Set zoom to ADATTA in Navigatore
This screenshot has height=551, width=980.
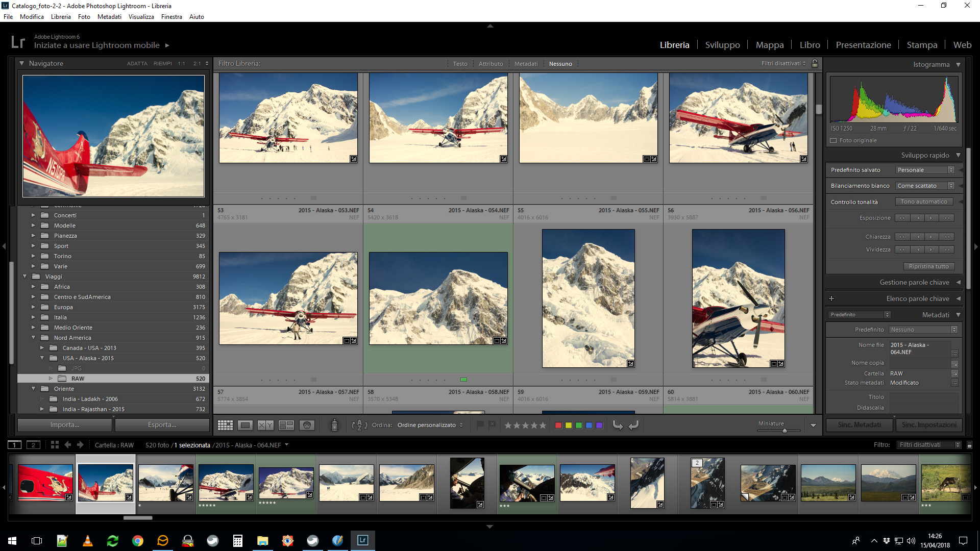click(x=137, y=64)
